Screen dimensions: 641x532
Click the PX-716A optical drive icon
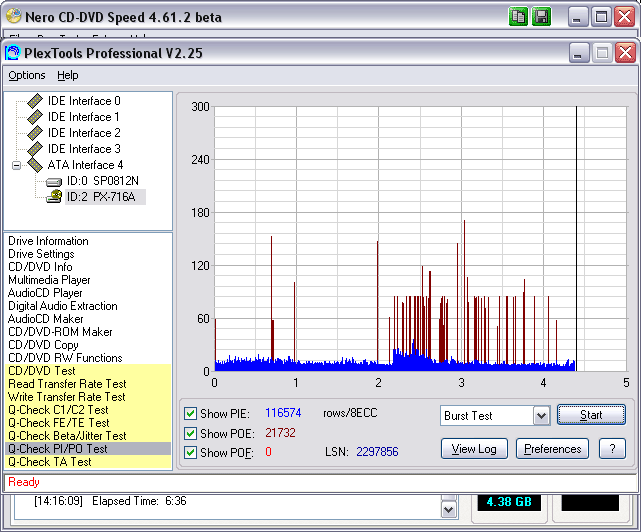[x=54, y=197]
